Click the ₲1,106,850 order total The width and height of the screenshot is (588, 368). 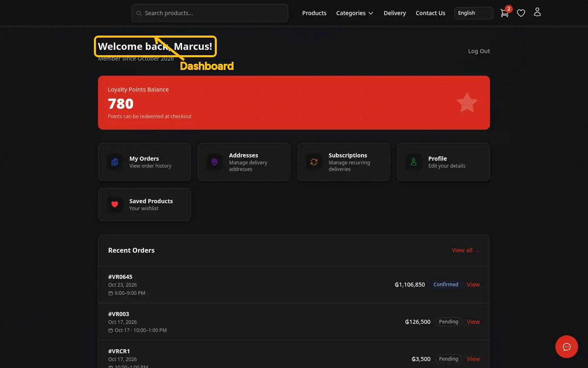pos(410,285)
